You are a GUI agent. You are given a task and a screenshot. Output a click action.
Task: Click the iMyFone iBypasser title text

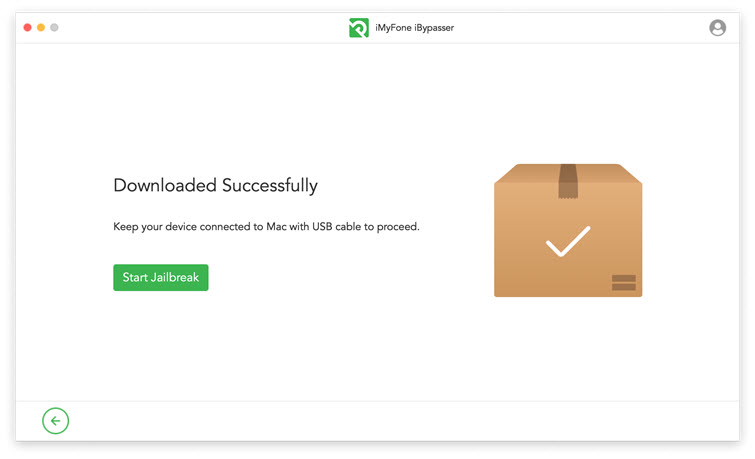coord(414,28)
